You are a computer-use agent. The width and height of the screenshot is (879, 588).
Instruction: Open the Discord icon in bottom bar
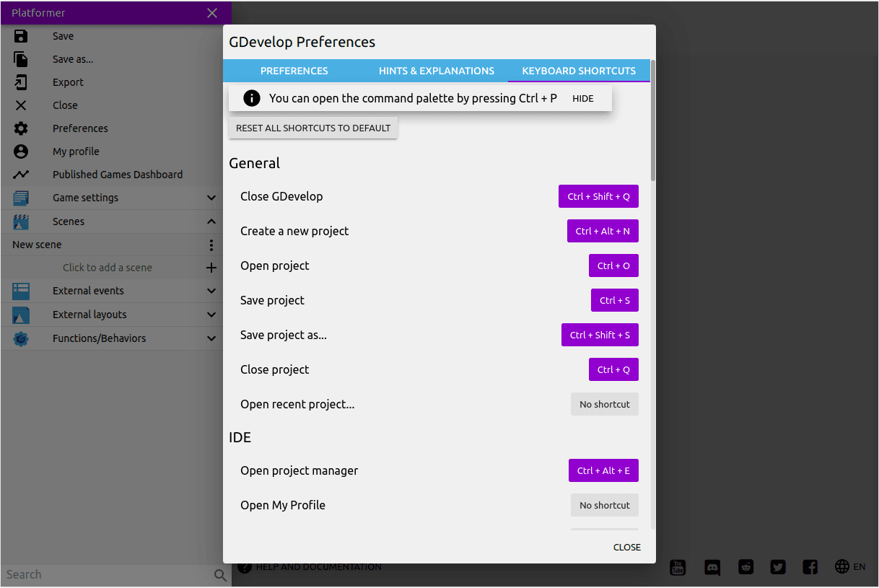pyautogui.click(x=712, y=567)
